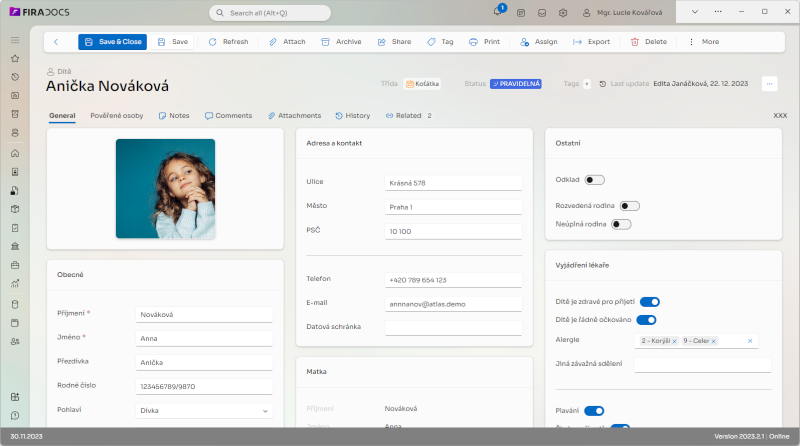Delete the record
The width and height of the screenshot is (800, 446).
649,42
